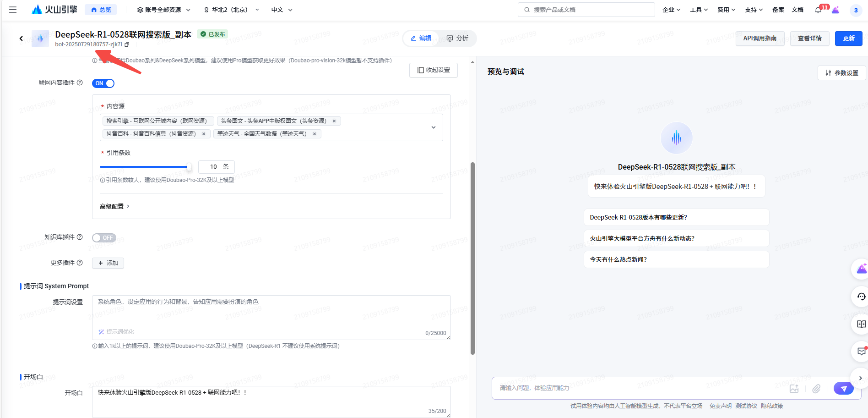This screenshot has width=868, height=418.
Task: Click 引用条数 number field showing 10
Action: (216, 167)
